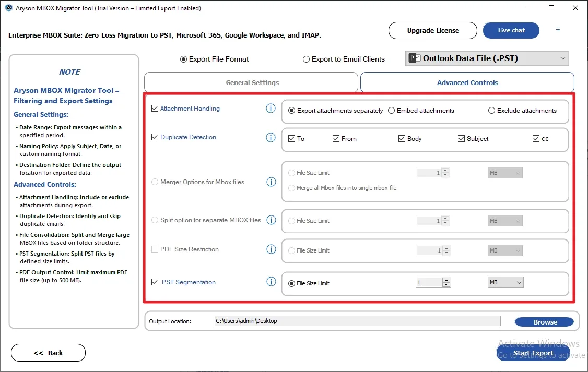Open the Outlook Data File (.PST) dropdown
The height and width of the screenshot is (372, 588).
pos(487,58)
